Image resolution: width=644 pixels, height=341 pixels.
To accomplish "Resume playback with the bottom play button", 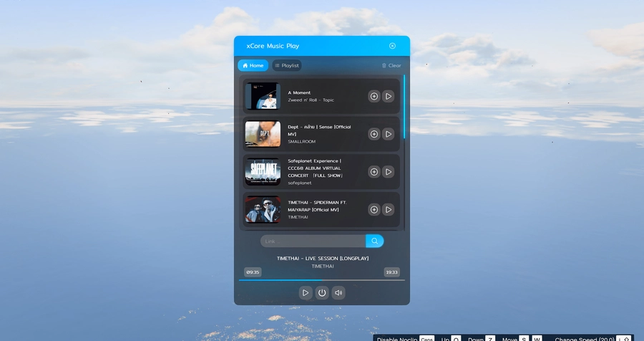I will click(305, 293).
